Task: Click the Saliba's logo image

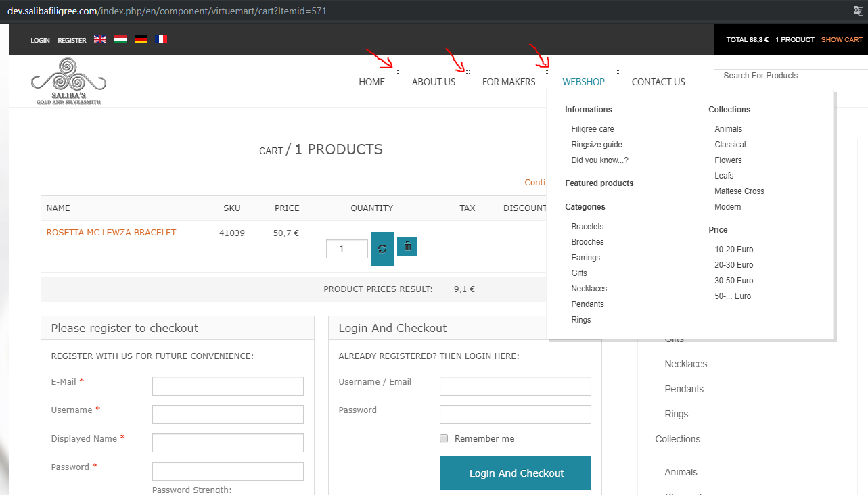Action: coord(68,82)
